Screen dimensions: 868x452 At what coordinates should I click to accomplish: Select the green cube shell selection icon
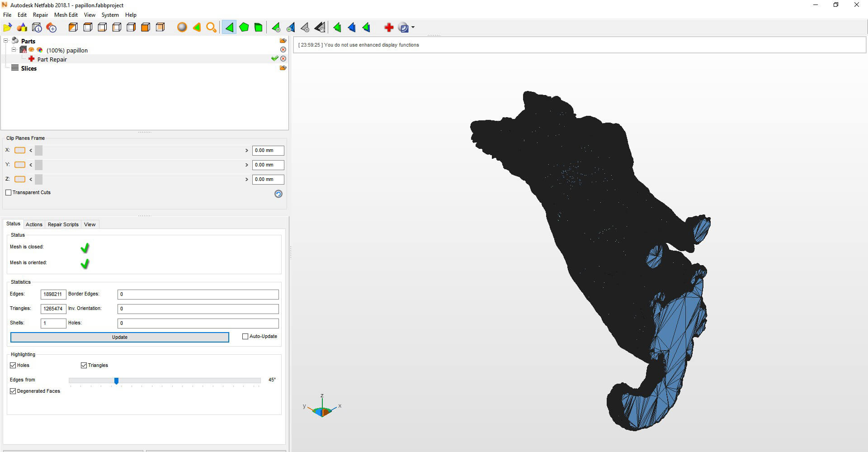point(259,28)
